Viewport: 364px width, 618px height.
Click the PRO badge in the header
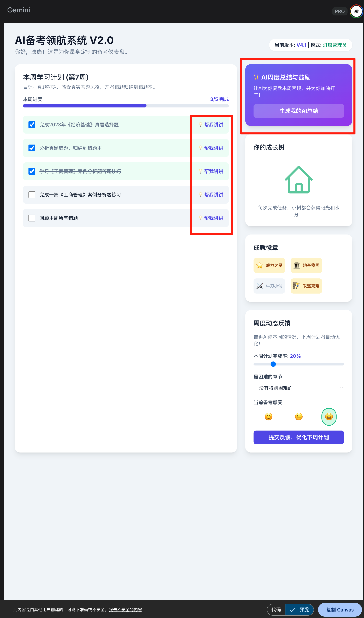coord(339,11)
